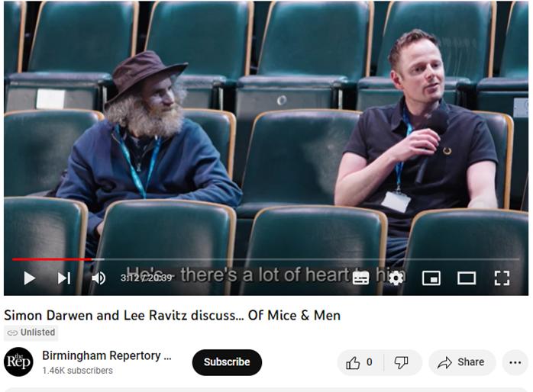533x392 pixels.
Task: Dislike the video with thumbs down
Action: (402, 362)
